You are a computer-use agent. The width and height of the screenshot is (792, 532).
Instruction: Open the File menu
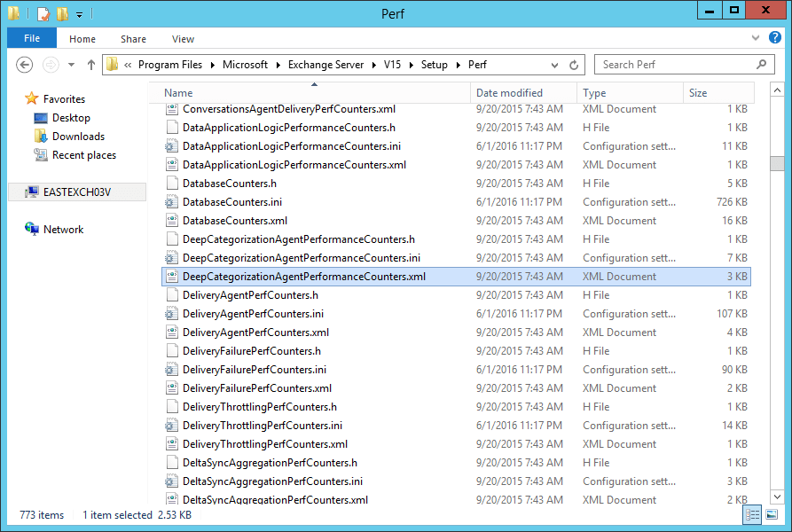32,38
